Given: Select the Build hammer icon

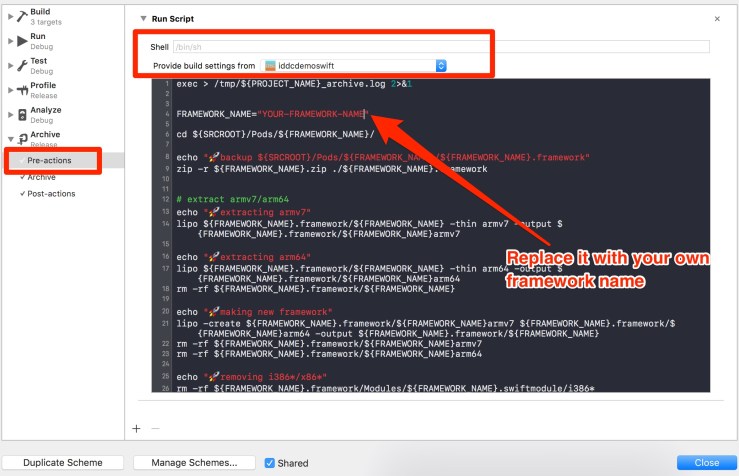Looking at the screenshot, I should click(21, 16).
